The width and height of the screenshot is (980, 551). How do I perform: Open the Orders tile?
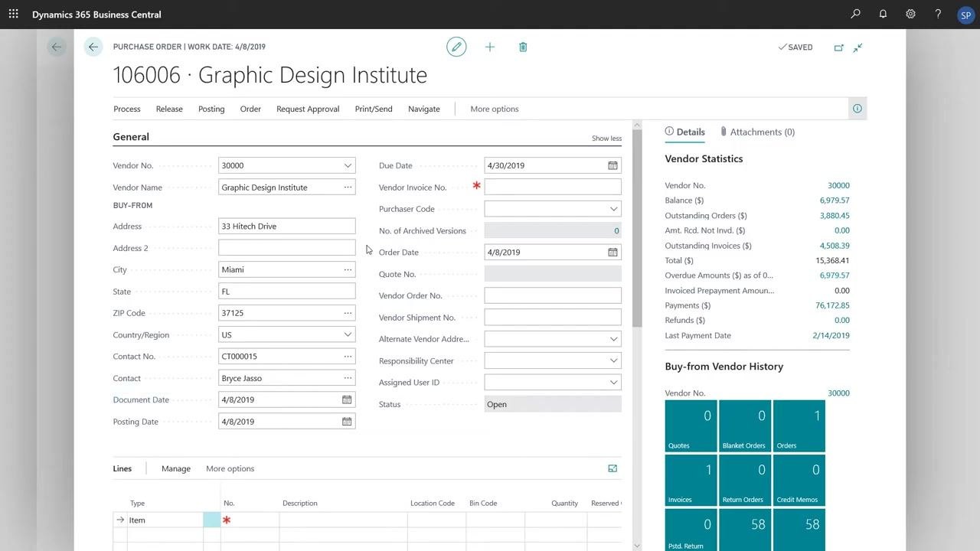799,426
